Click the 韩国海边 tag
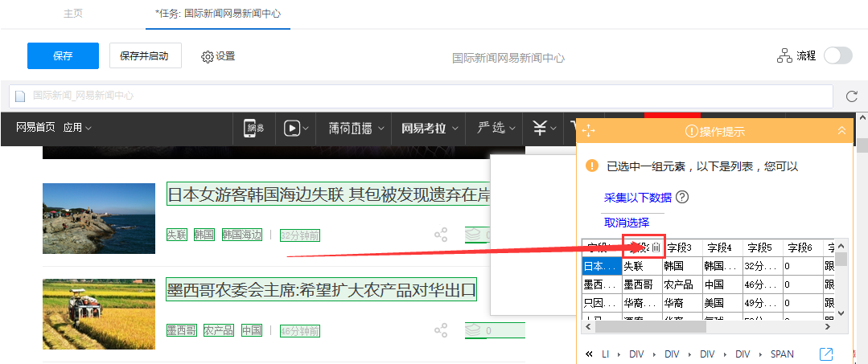Viewport: 868px width, 364px height. (x=242, y=235)
